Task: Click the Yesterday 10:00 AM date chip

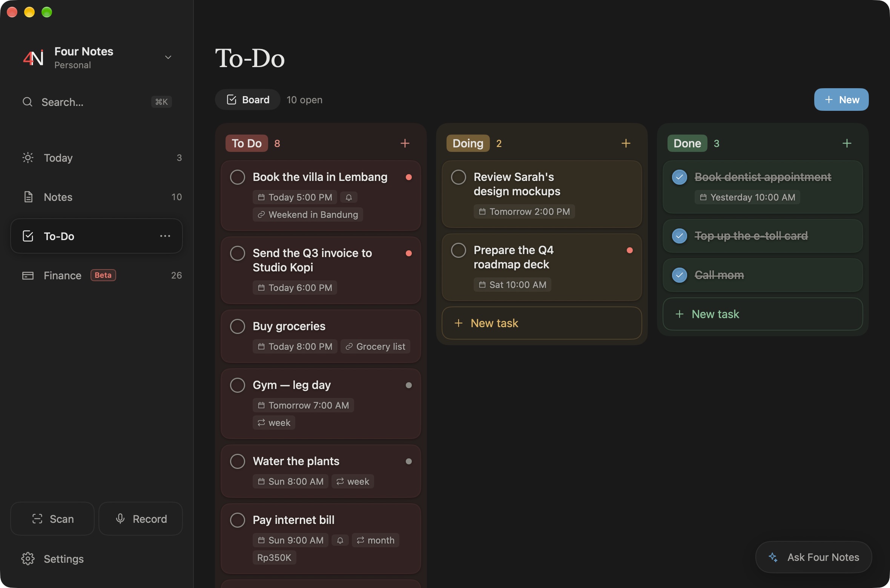Action: [x=747, y=197]
